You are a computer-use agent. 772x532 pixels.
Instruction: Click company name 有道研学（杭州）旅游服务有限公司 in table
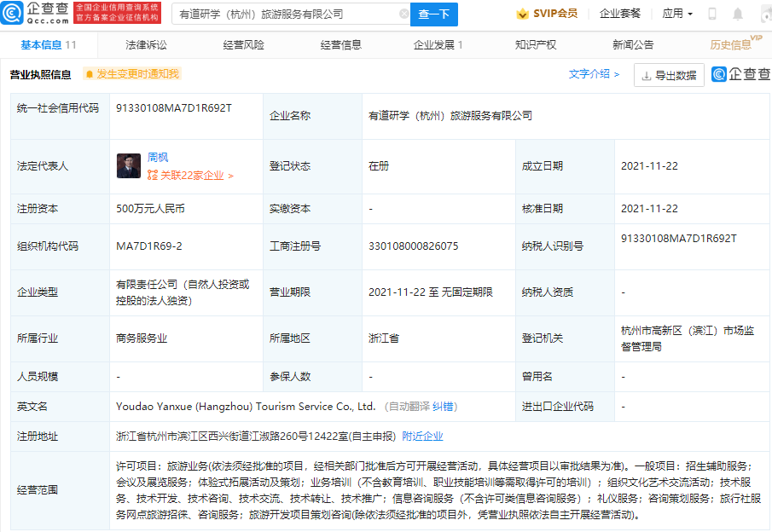[x=450, y=116]
